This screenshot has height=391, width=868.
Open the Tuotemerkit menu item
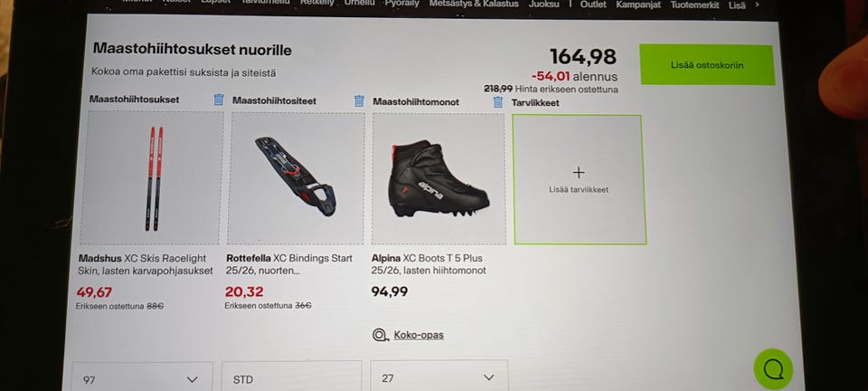pyautogui.click(x=694, y=5)
